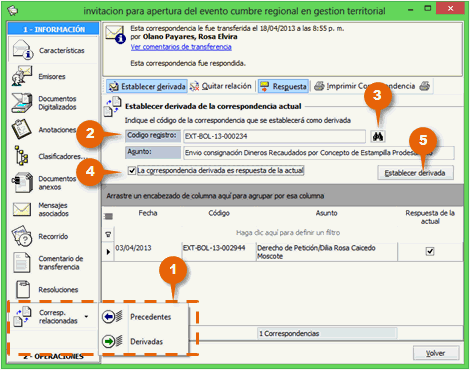
Task: Click the Establecer derivada section header icon
Action: [113, 107]
